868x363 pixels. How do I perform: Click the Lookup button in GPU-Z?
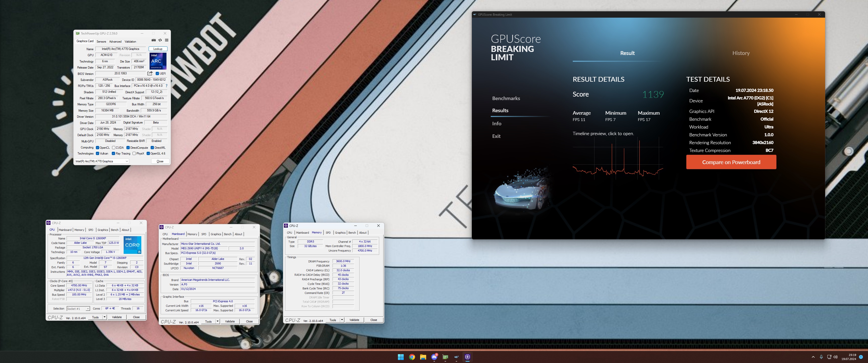pos(158,49)
